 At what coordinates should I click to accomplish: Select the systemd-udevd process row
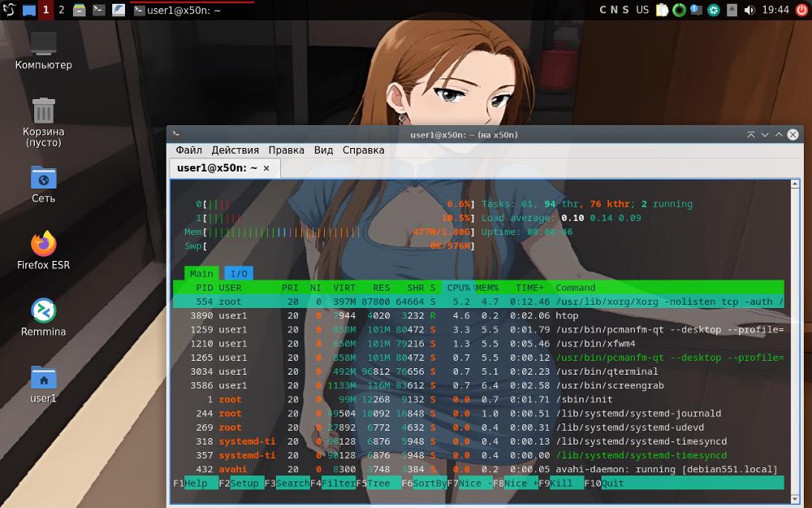pyautogui.click(x=478, y=428)
